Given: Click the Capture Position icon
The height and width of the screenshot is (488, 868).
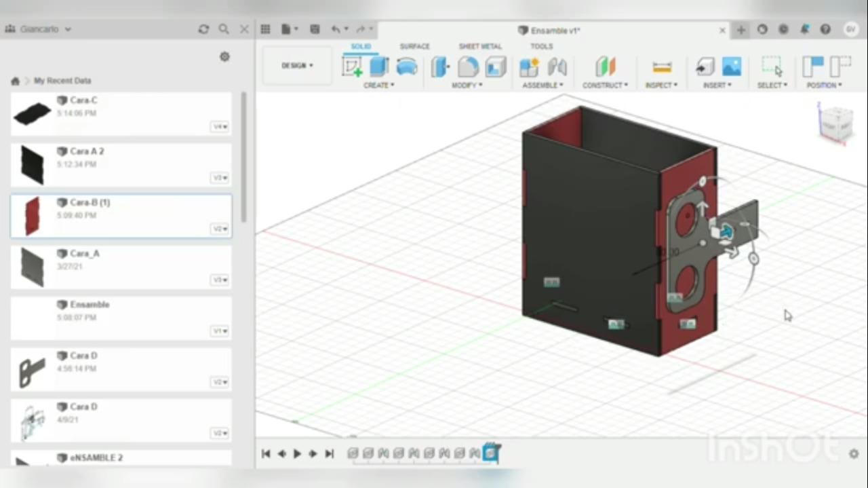Looking at the screenshot, I should [812, 67].
